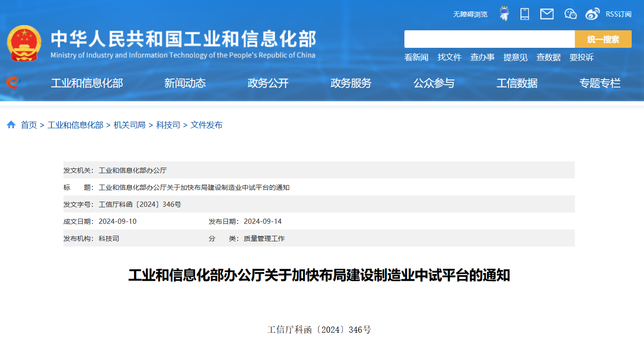Click the search input field

[x=490, y=39]
